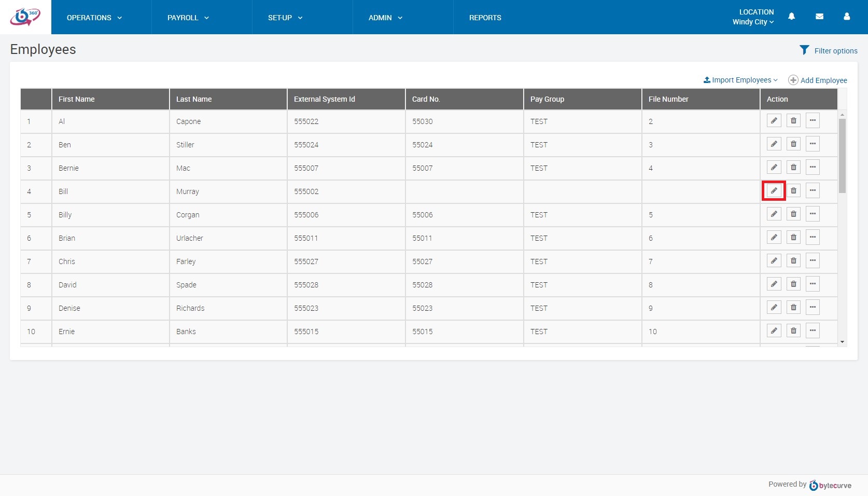Screen dimensions: 868x496
Task: Select the 'Murray' last name cell
Action: point(228,191)
